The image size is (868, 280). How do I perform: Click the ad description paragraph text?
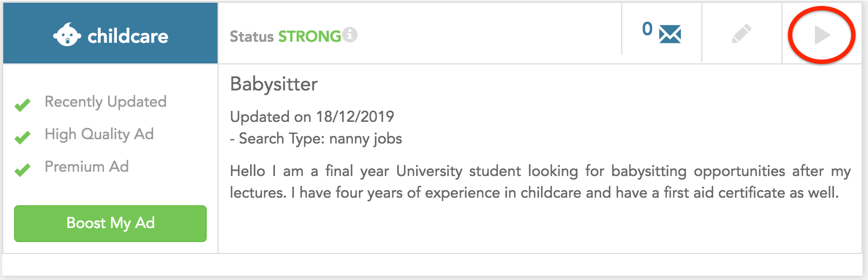pos(540,182)
